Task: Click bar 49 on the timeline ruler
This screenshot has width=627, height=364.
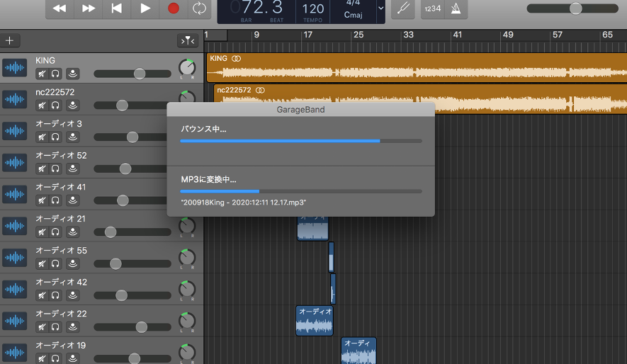Action: click(508, 35)
